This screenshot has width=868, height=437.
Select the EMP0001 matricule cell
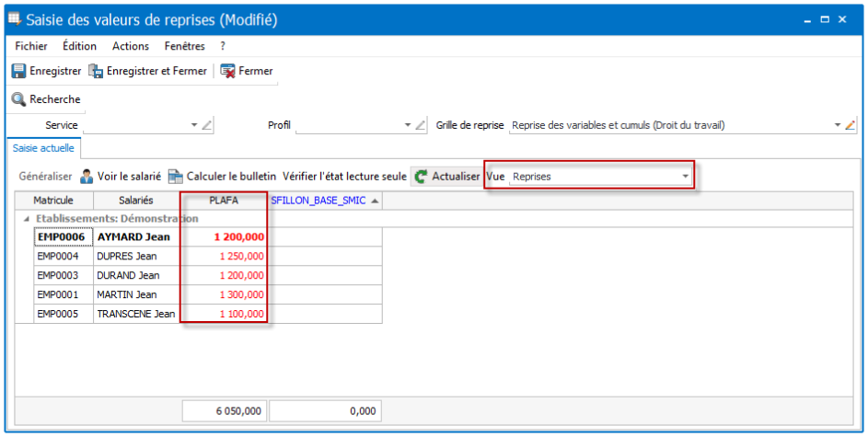pos(64,294)
